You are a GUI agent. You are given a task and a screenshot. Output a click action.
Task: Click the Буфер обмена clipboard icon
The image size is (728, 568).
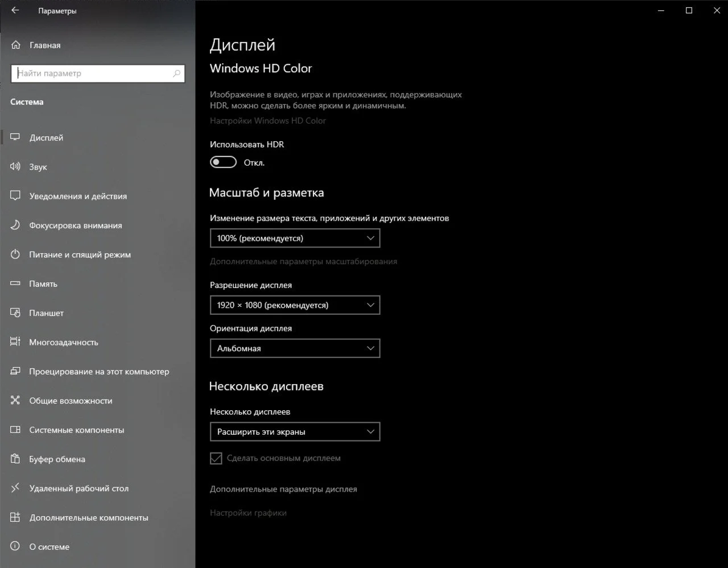tap(15, 459)
